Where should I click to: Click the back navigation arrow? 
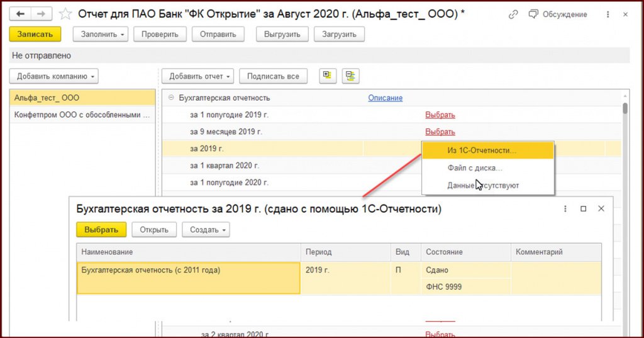point(20,14)
